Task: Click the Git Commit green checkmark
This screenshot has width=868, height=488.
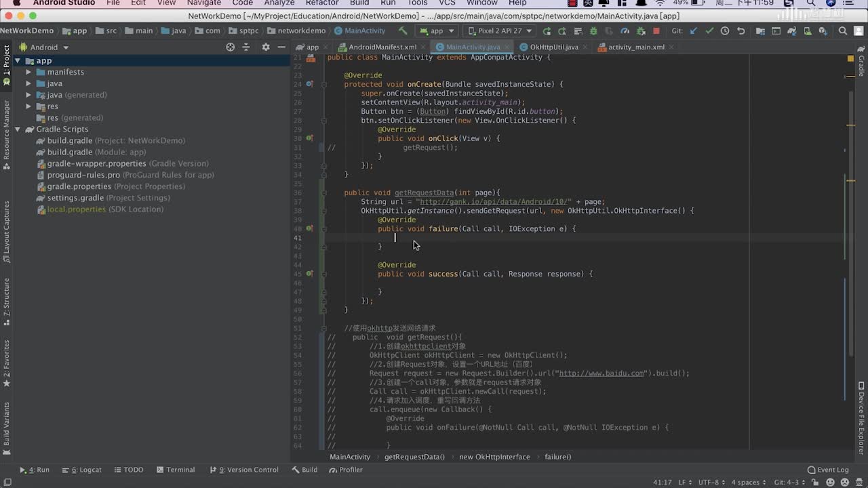Action: tap(709, 30)
